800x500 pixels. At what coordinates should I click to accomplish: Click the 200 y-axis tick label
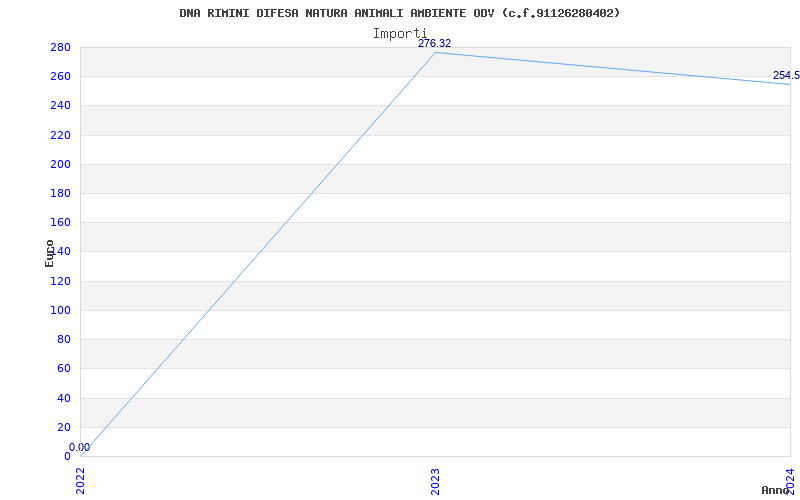[60, 164]
